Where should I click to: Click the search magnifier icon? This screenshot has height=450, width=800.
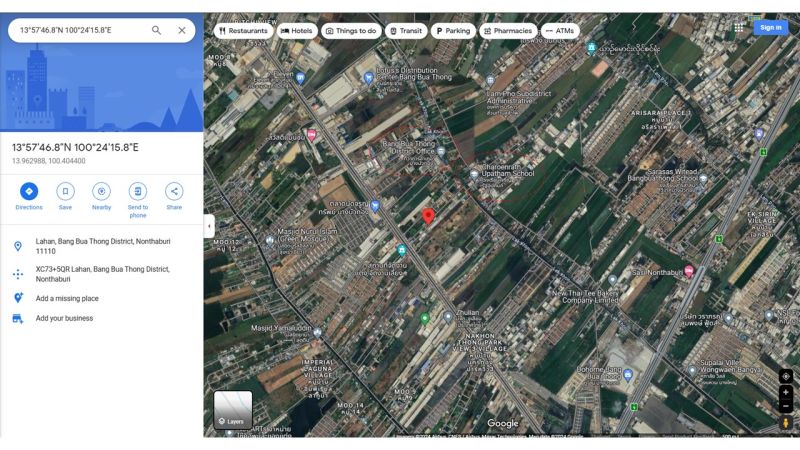click(x=157, y=30)
